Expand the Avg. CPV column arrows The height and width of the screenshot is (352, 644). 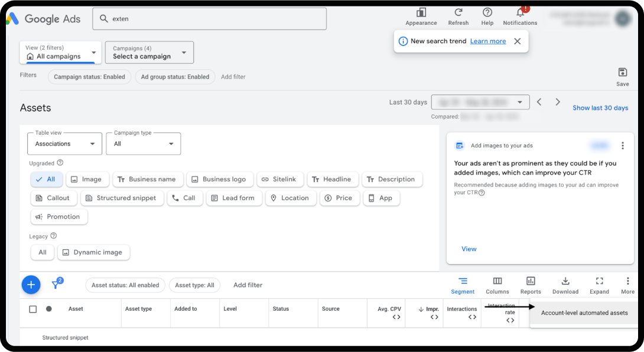pyautogui.click(x=396, y=317)
